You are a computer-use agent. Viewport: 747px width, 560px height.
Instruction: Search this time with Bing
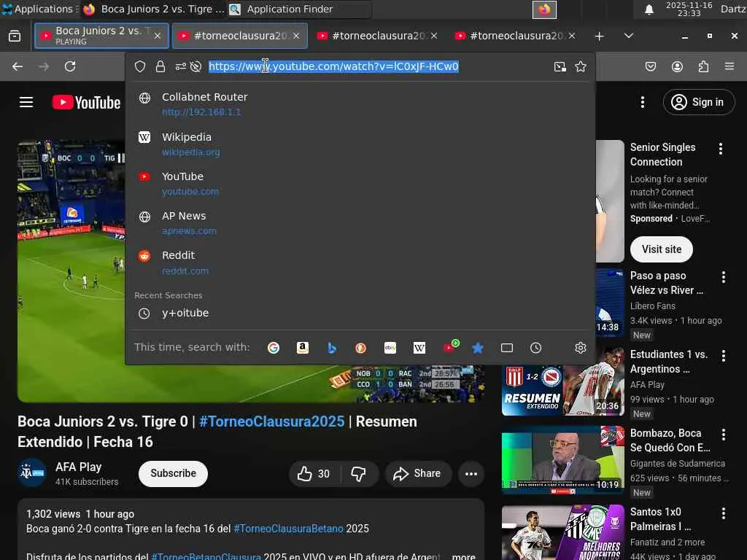coord(332,348)
